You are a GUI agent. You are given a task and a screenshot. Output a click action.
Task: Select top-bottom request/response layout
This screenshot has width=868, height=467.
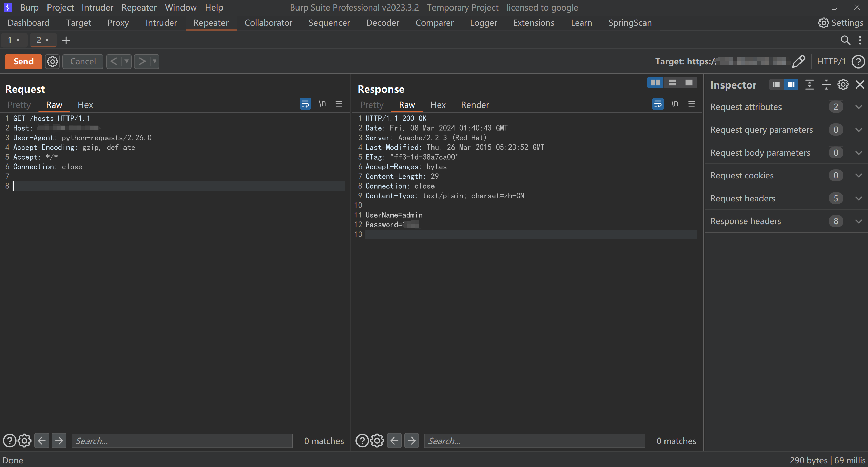672,82
